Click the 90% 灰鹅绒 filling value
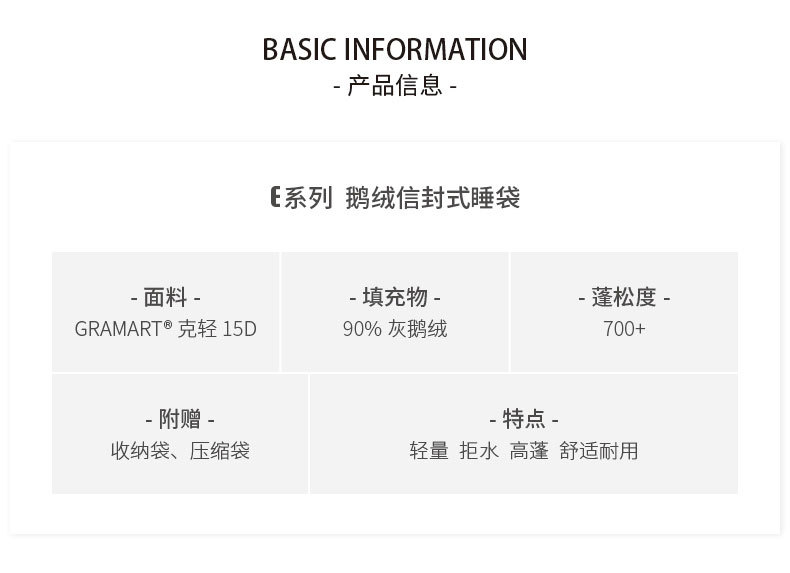Screen dimensions: 790x573 pyautogui.click(x=395, y=329)
